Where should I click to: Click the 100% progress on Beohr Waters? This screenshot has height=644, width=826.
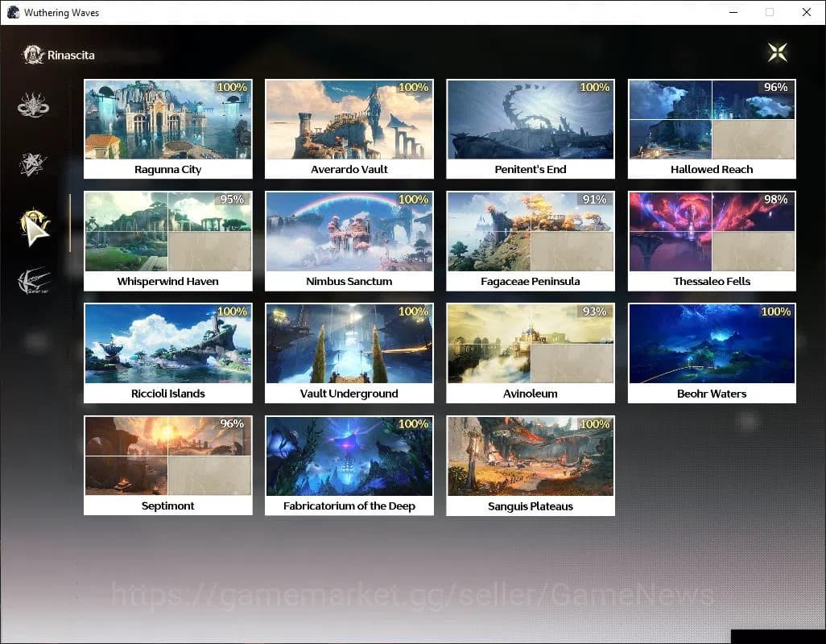(x=776, y=312)
